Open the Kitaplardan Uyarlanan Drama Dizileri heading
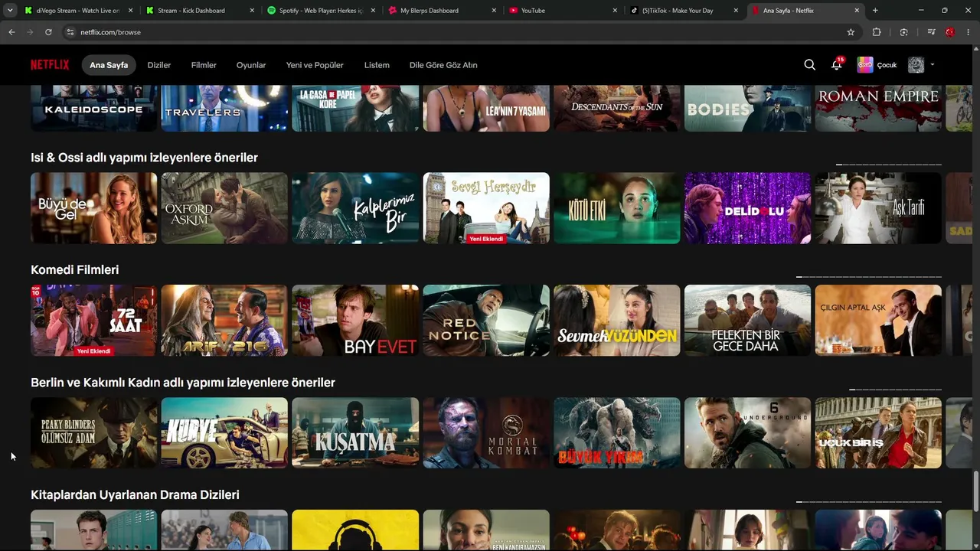 [x=135, y=495]
